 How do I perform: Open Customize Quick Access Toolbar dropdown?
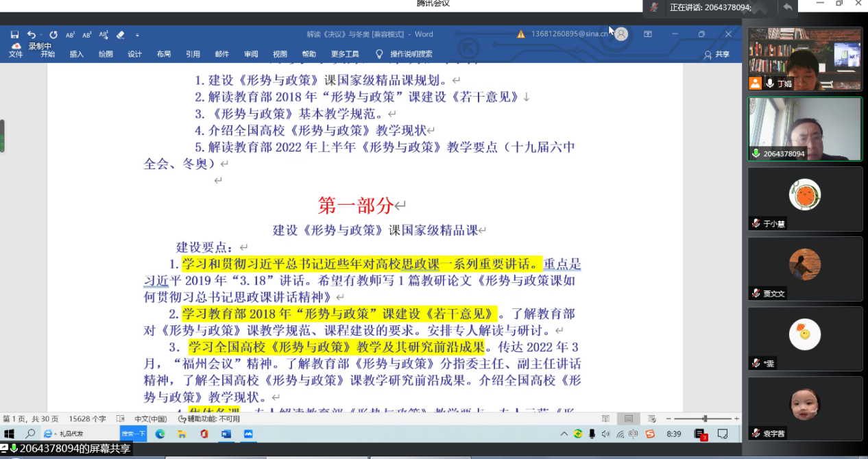137,34
